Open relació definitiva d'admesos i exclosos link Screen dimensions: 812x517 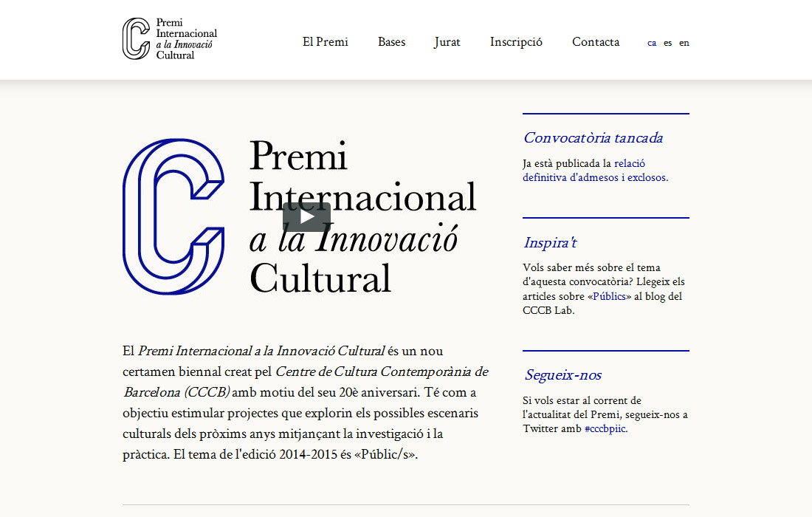596,171
